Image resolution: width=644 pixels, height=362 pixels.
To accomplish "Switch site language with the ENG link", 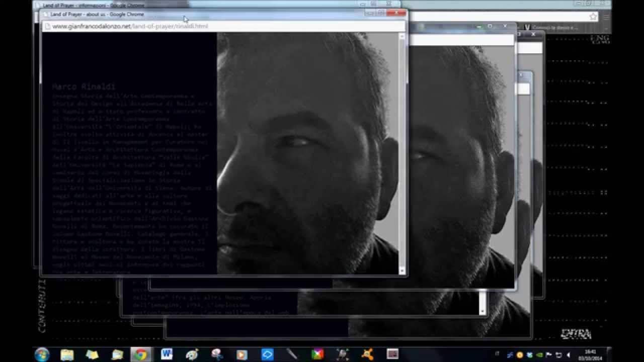I will click(x=600, y=39).
